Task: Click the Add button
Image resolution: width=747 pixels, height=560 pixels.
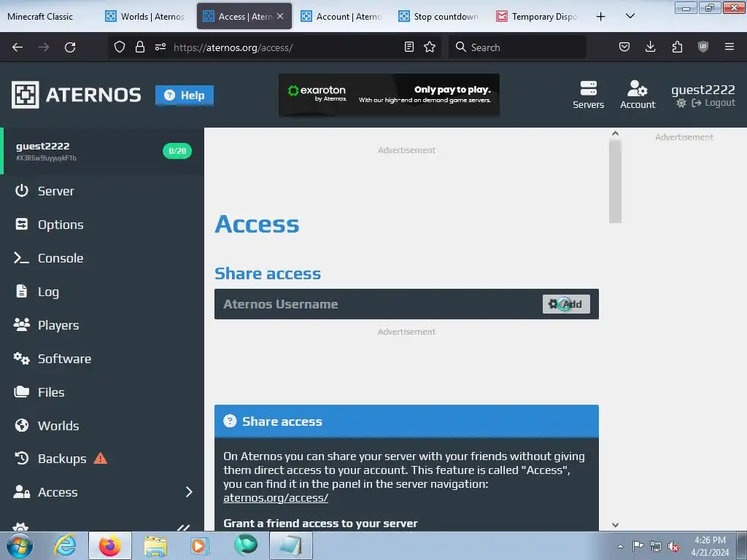Action: click(x=566, y=304)
